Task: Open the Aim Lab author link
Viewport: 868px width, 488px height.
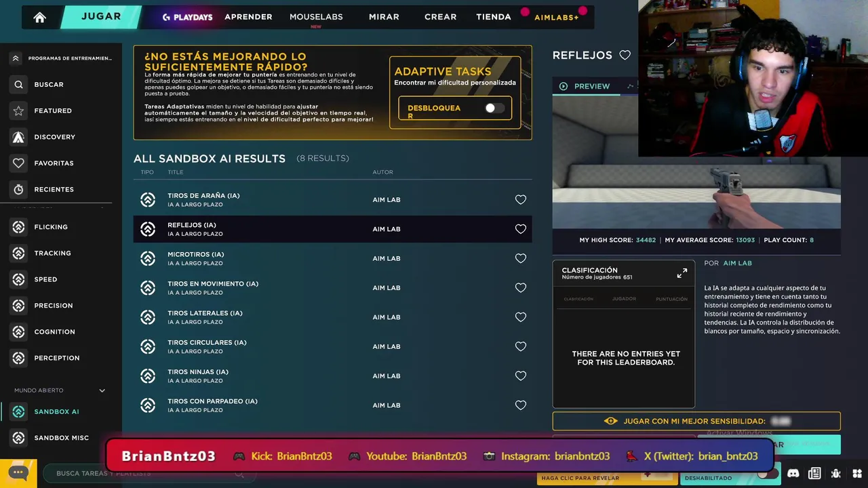Action: click(x=737, y=263)
